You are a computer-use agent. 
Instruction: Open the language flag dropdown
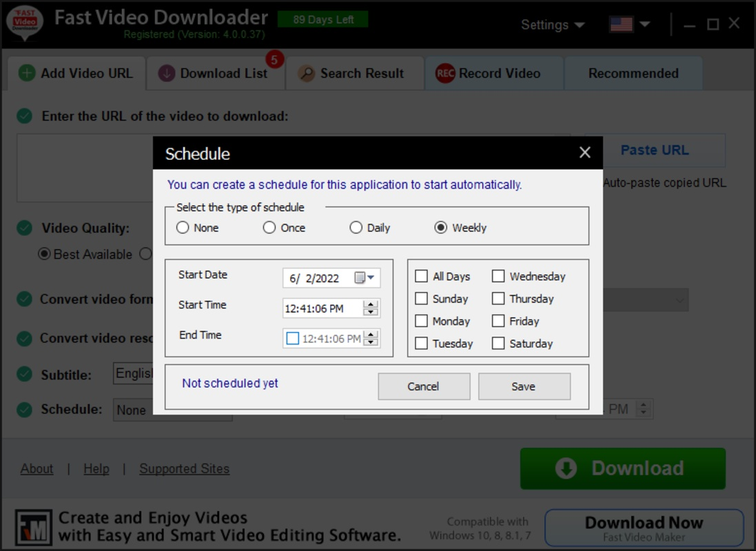click(x=629, y=23)
